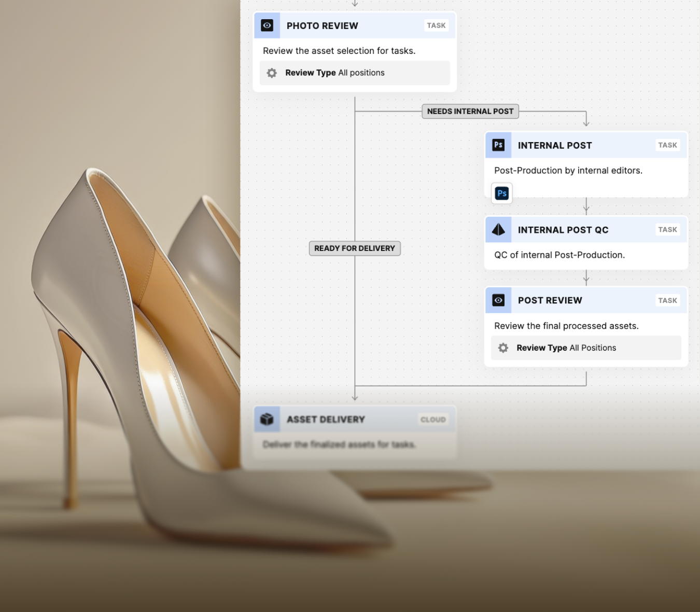Select the Internal Post QC node title
700x612 pixels.
563,230
